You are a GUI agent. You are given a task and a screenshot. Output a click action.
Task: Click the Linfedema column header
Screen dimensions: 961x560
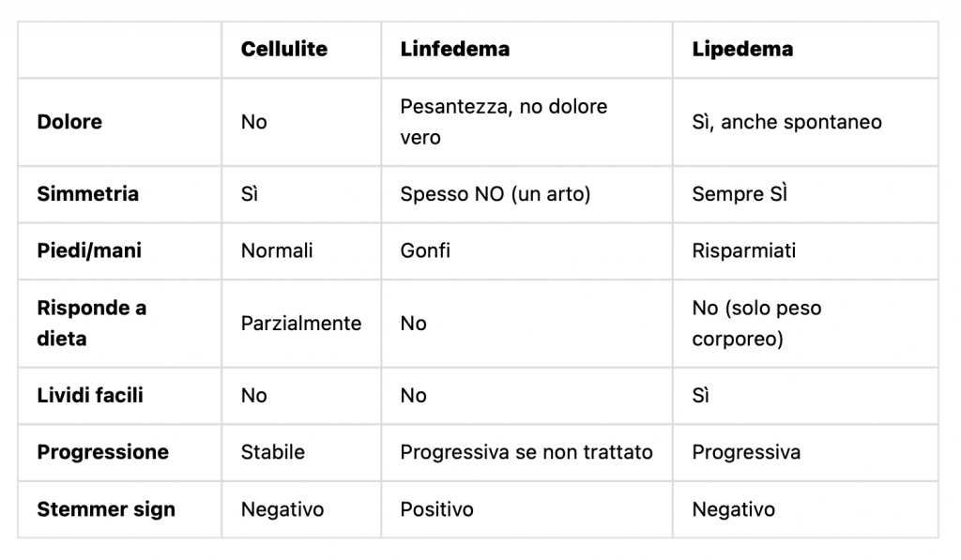455,50
